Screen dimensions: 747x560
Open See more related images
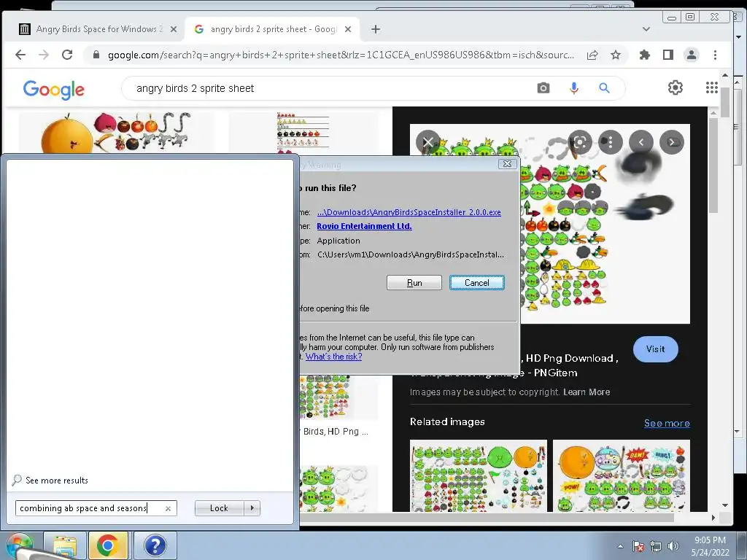(x=667, y=423)
